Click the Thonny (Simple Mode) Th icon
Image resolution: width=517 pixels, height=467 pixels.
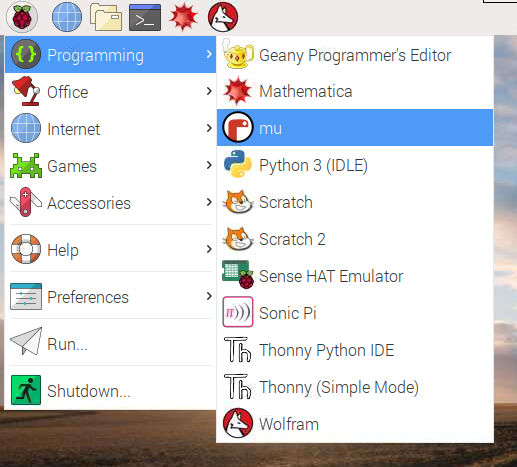pos(238,386)
